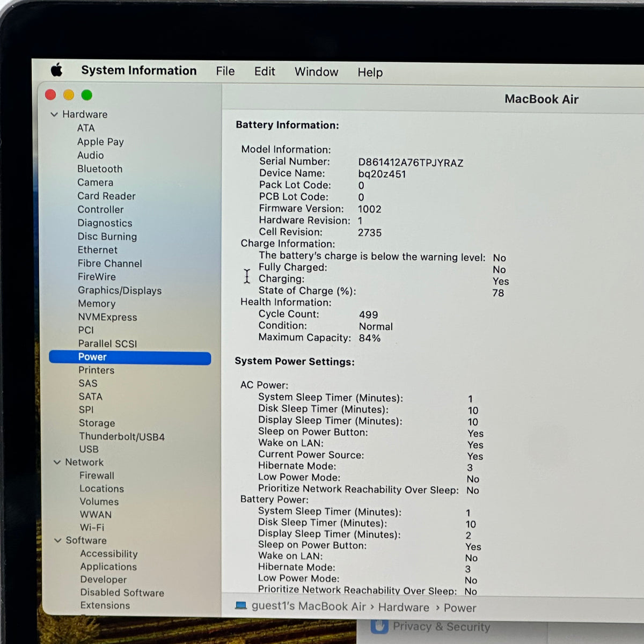Select Ethernet in the sidebar
The image size is (644, 644).
click(x=97, y=250)
